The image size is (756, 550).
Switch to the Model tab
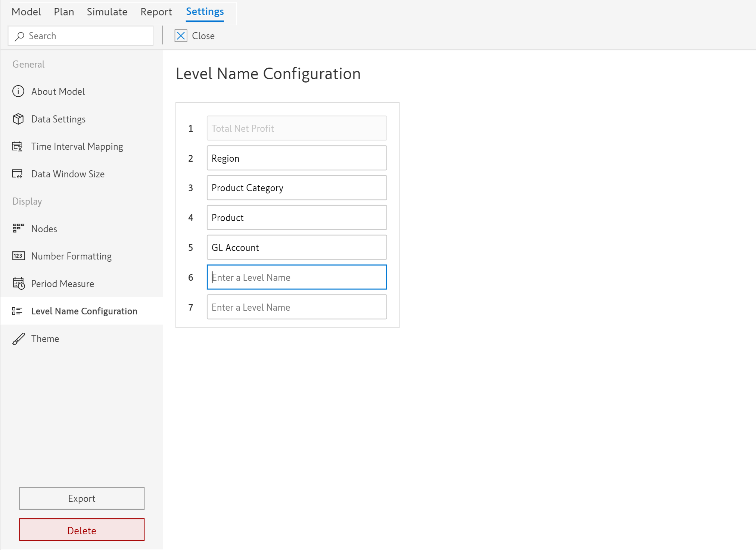click(26, 12)
